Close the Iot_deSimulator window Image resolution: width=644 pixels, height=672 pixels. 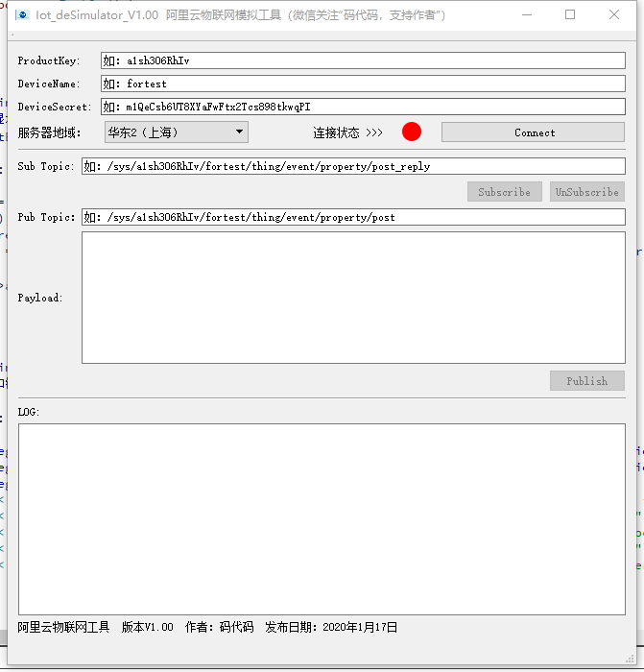point(614,15)
